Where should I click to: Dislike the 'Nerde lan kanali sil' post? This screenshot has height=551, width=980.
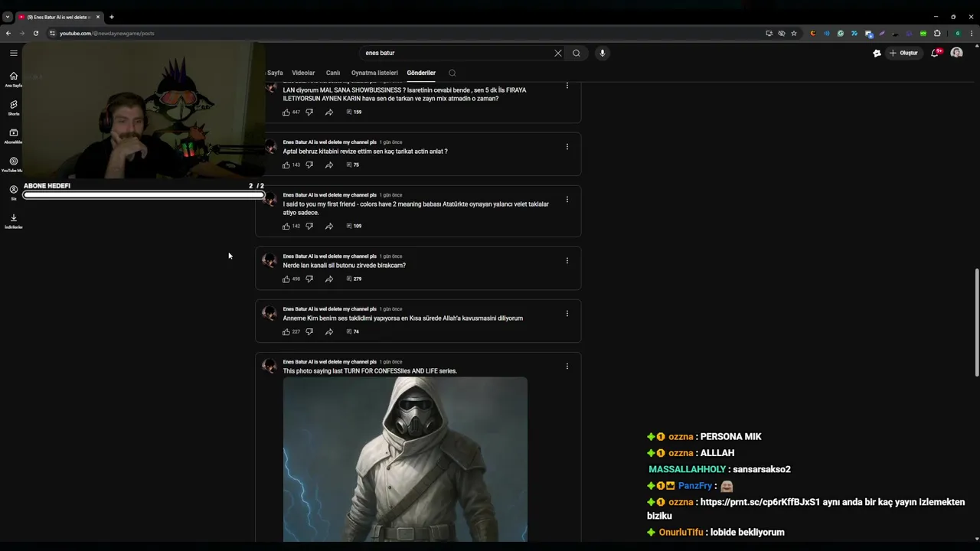[x=309, y=279]
